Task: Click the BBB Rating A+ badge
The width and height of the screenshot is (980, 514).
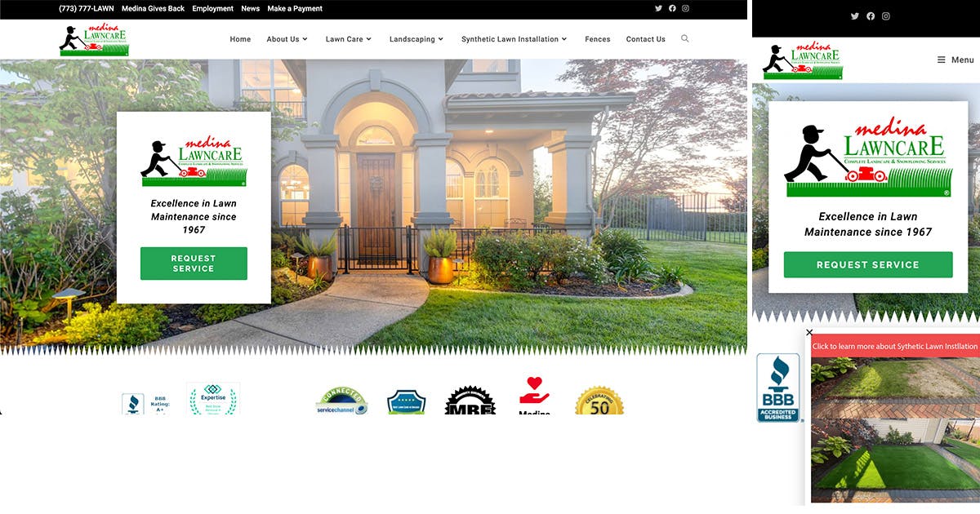Action: coord(145,403)
